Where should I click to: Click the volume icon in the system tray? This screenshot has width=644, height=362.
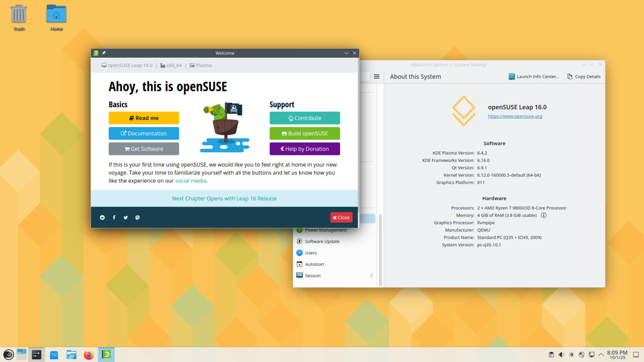click(561, 355)
